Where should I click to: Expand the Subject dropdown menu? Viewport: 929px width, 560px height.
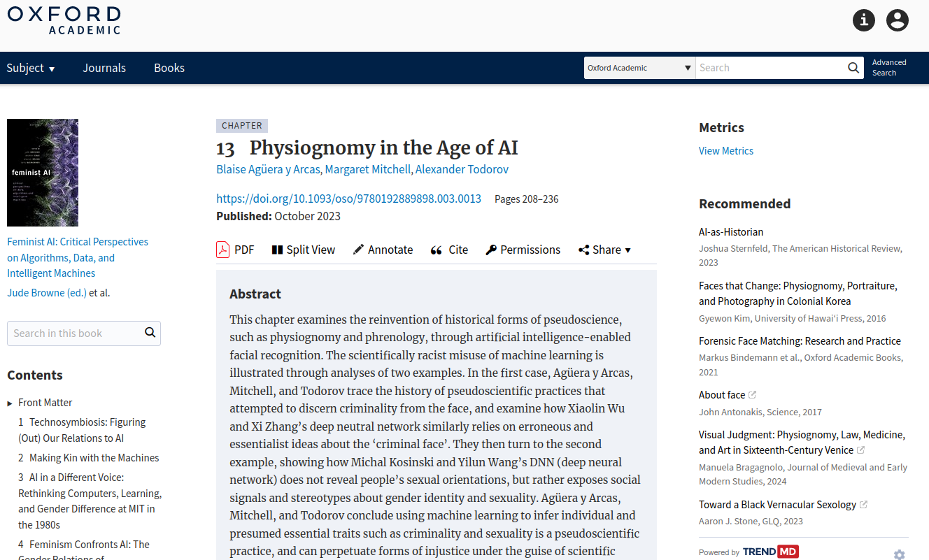click(x=31, y=68)
